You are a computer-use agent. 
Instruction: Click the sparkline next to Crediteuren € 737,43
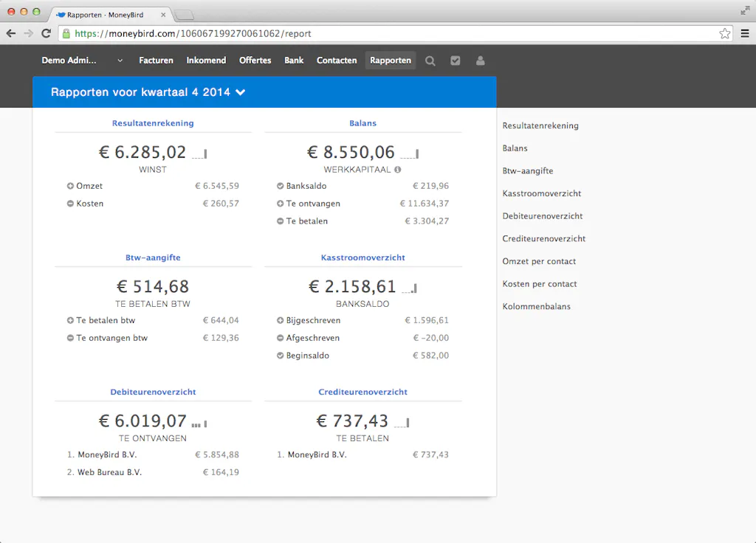click(402, 423)
